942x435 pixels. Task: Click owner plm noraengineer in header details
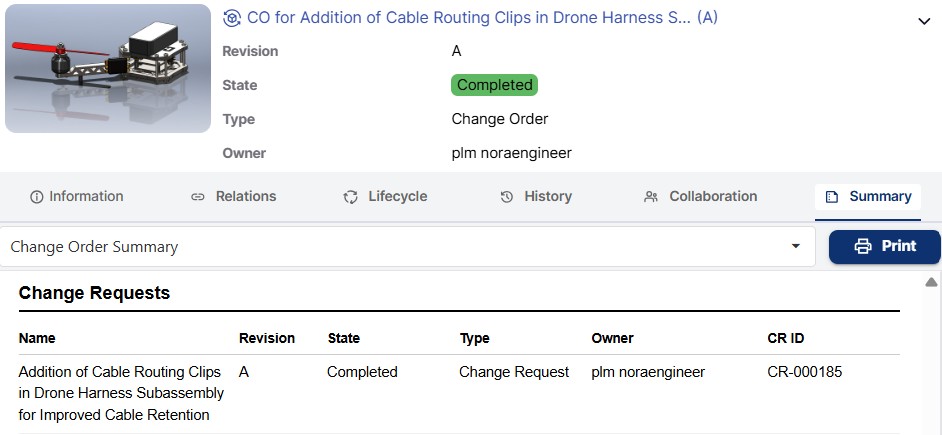point(511,153)
